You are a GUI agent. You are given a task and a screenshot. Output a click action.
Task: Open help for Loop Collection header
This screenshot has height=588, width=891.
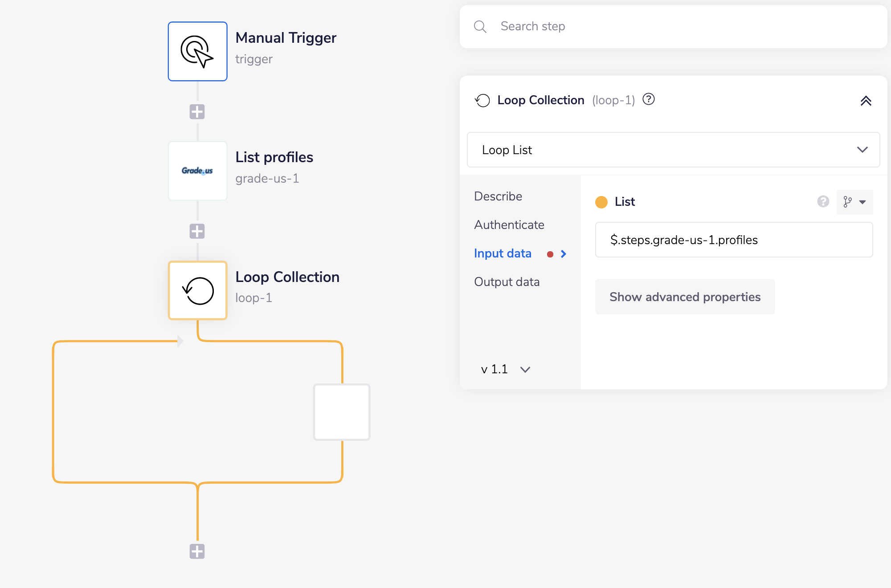649,99
